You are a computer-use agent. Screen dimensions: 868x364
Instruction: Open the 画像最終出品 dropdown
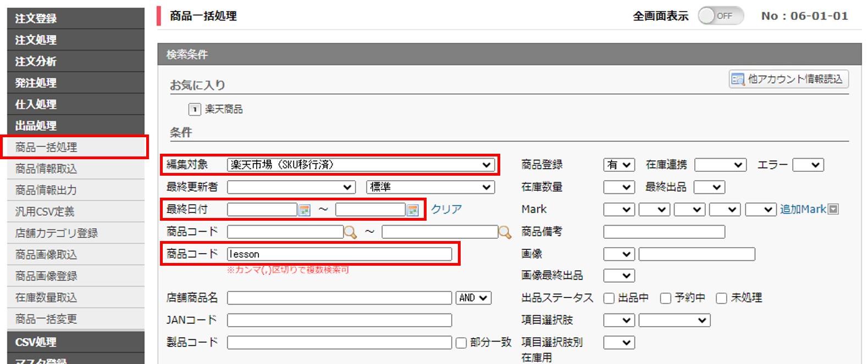pos(619,276)
